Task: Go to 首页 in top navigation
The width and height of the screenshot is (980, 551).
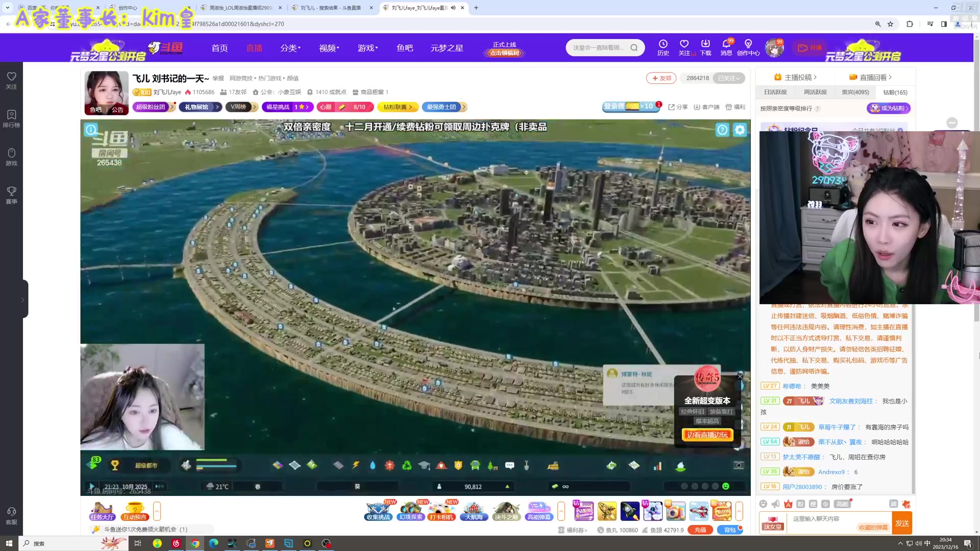Action: click(219, 48)
